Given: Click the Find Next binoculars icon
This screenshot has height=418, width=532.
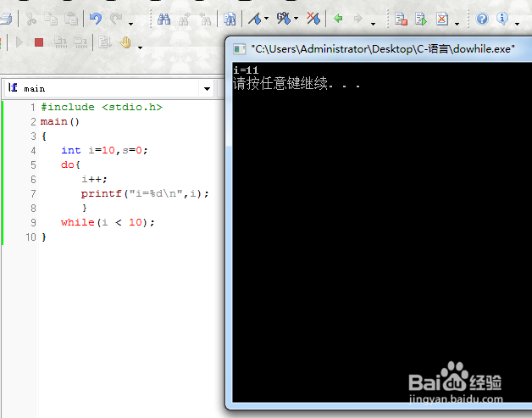Looking at the screenshot, I should coord(184,19).
